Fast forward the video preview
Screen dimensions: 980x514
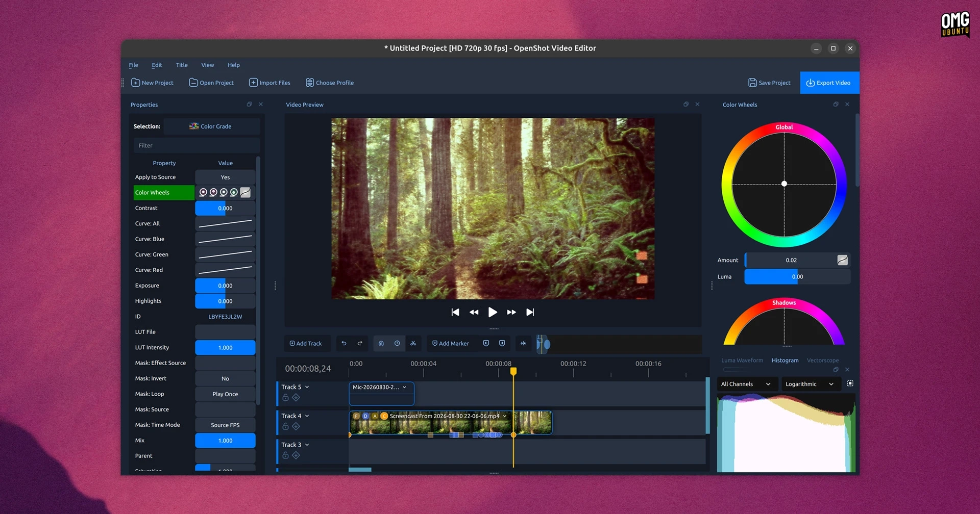[511, 312]
